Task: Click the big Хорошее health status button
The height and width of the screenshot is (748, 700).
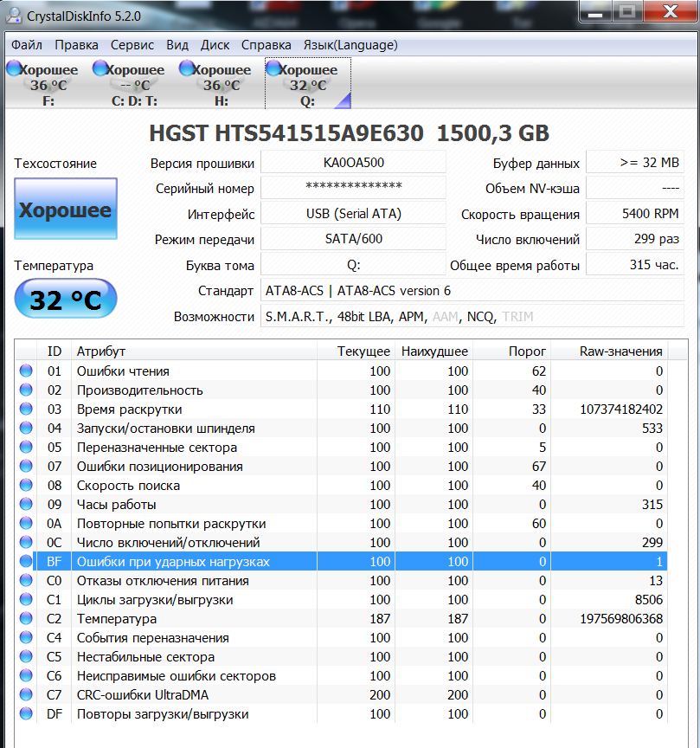Action: (66, 209)
